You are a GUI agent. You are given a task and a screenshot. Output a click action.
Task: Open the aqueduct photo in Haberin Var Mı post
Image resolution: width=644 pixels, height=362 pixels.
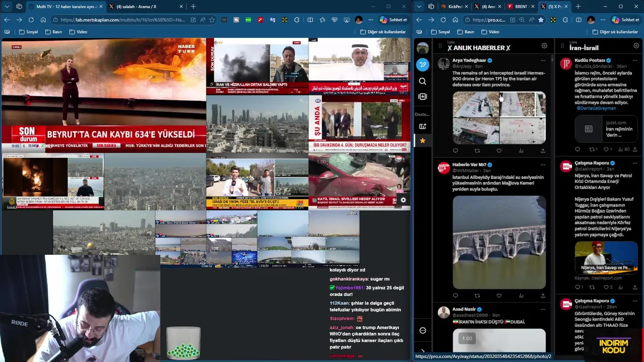(x=499, y=242)
